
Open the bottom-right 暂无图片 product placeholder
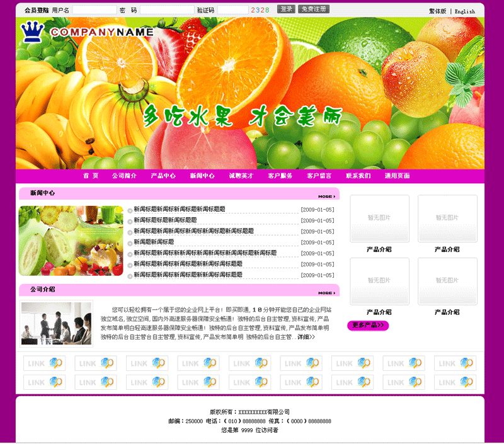pos(447,281)
